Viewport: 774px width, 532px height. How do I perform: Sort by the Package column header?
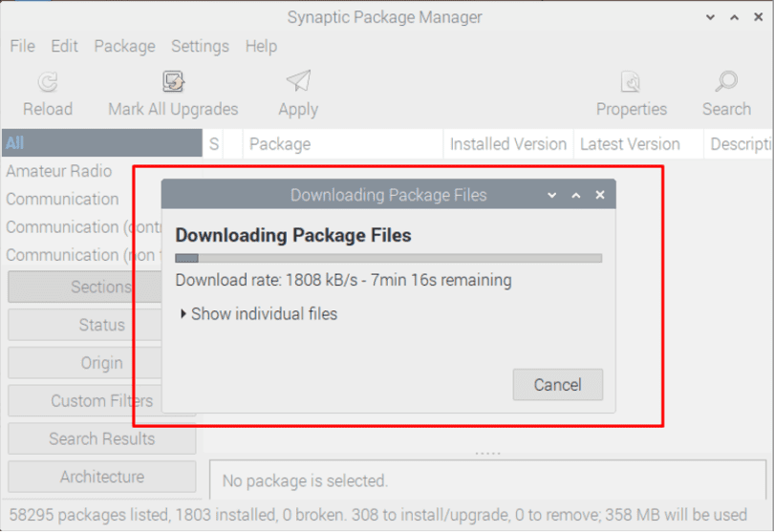[343, 144]
